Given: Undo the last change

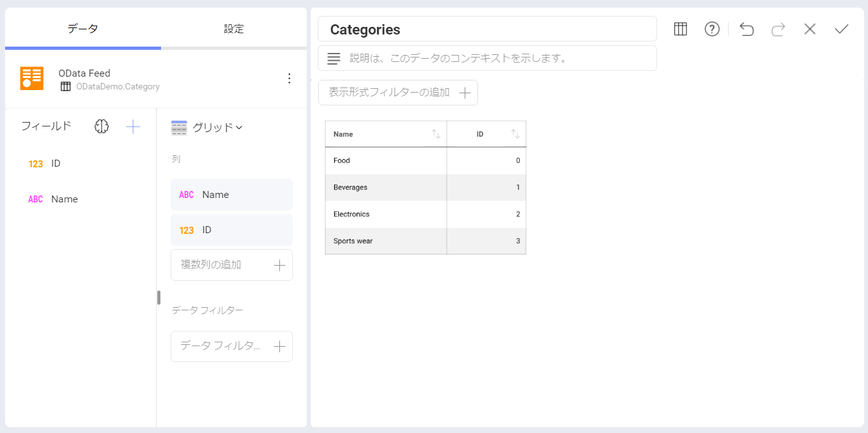Looking at the screenshot, I should pos(747,29).
